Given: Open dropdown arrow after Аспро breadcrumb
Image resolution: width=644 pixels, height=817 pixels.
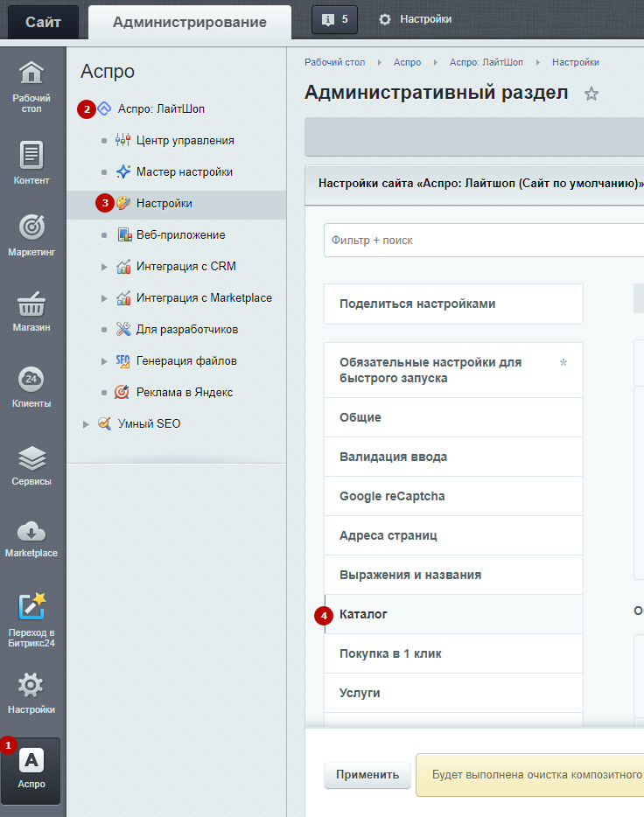Looking at the screenshot, I should (436, 62).
